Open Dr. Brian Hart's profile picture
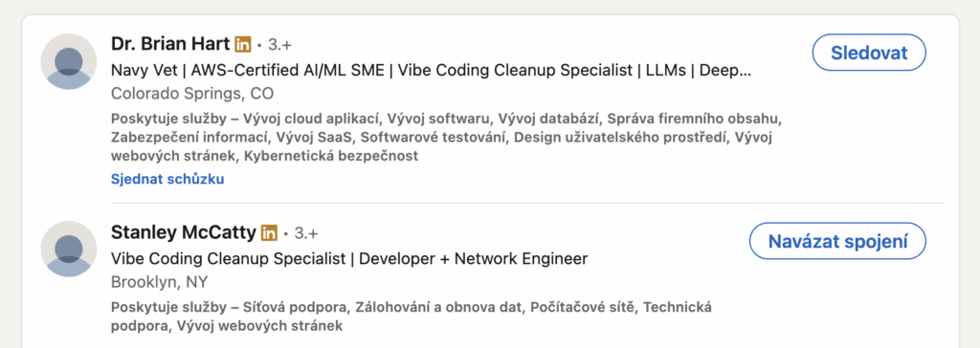This screenshot has height=348, width=980. (x=69, y=62)
